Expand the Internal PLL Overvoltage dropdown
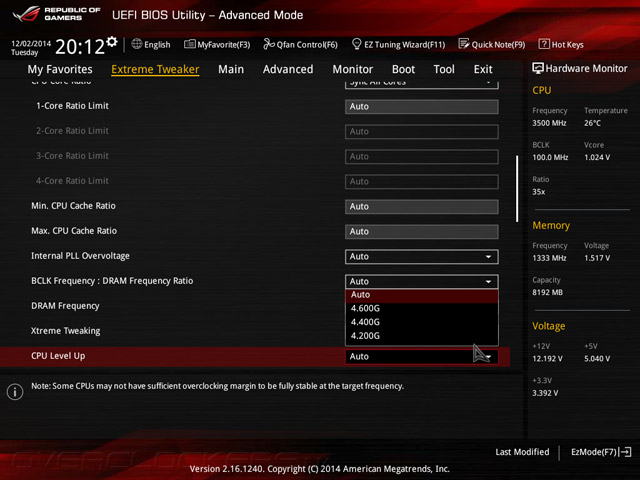 pos(422,257)
